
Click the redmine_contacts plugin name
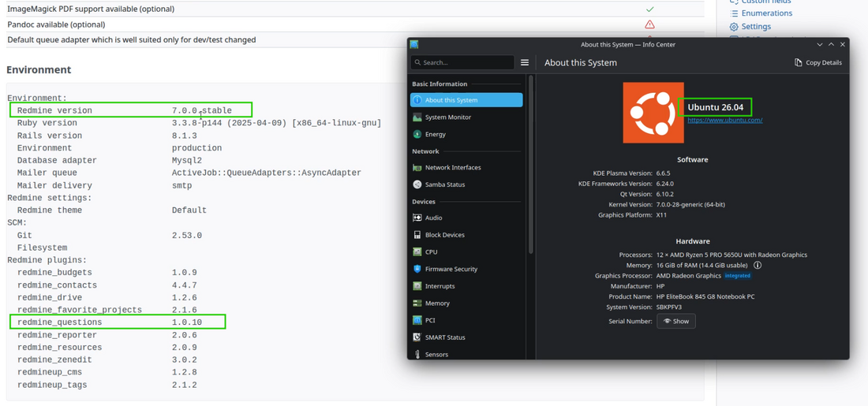tap(57, 285)
